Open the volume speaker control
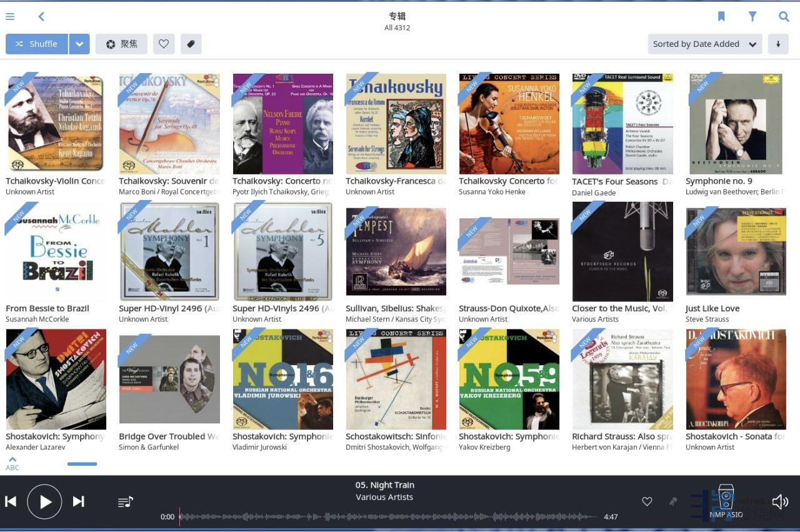The height and width of the screenshot is (532, 800). [x=780, y=501]
